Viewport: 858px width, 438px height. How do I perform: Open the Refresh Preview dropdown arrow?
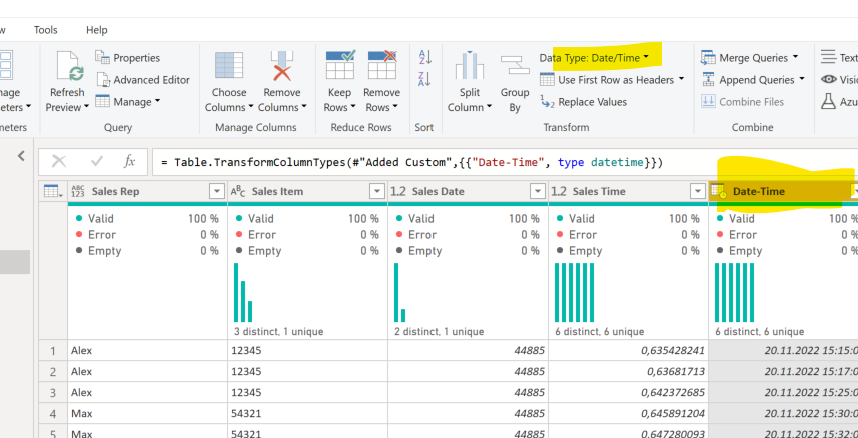[x=85, y=107]
